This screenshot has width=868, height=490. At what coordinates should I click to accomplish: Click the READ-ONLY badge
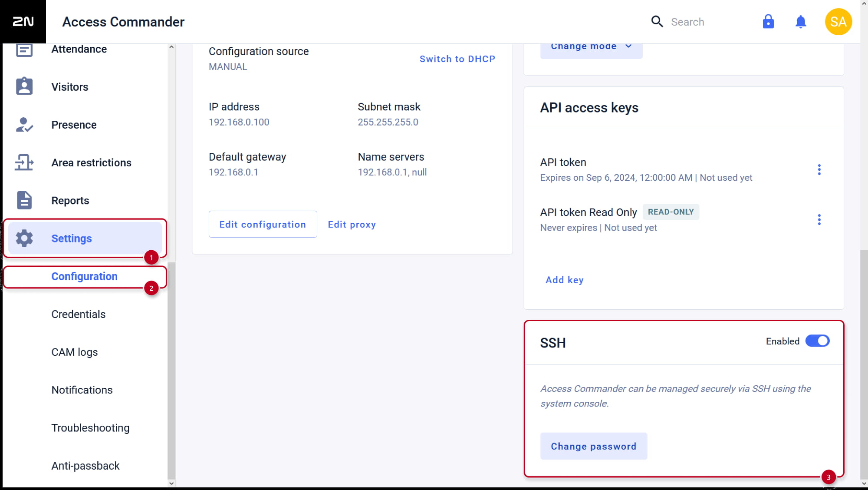tap(671, 212)
